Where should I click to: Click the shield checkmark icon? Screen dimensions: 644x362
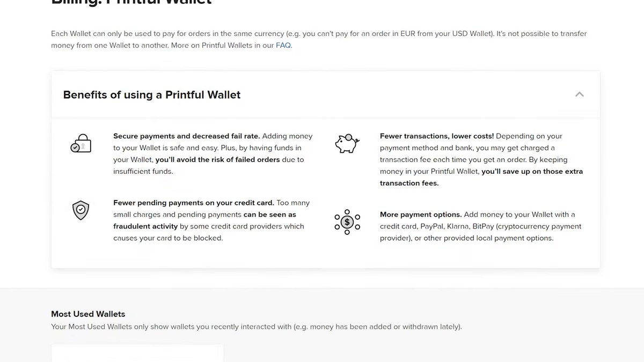(80, 210)
